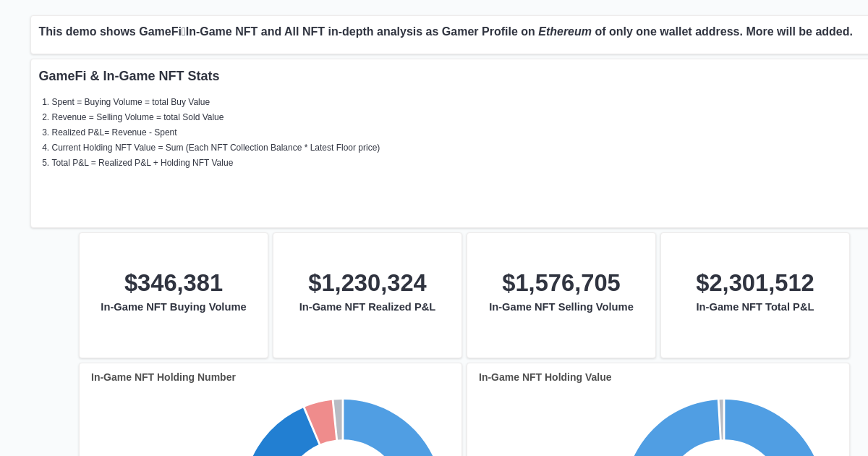Click the In-Game NFT Holding Number chart title
Viewport: 868px width, 456px height.
pyautogui.click(x=163, y=377)
